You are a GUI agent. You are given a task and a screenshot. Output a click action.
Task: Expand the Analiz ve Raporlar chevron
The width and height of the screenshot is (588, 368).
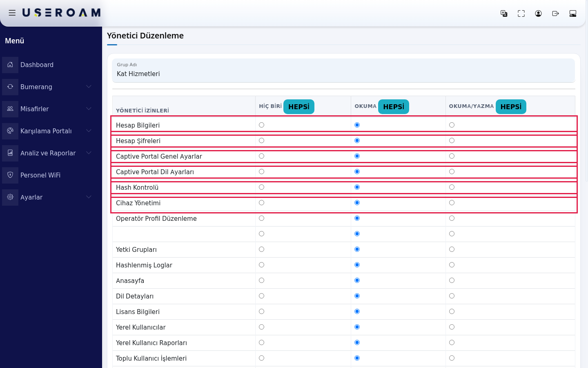[x=89, y=153]
